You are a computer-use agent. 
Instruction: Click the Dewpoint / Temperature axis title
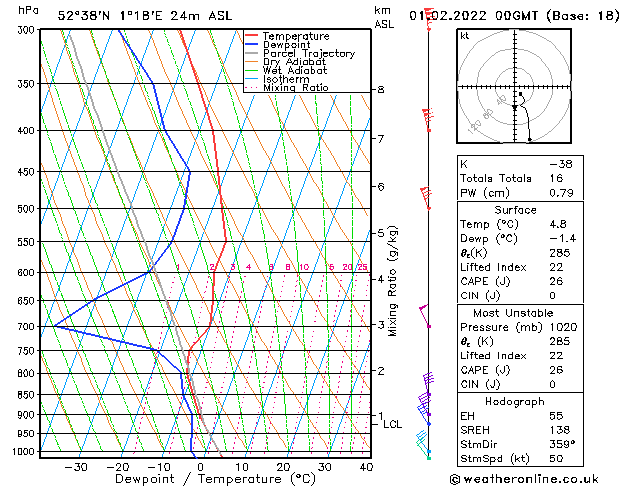coord(215,479)
